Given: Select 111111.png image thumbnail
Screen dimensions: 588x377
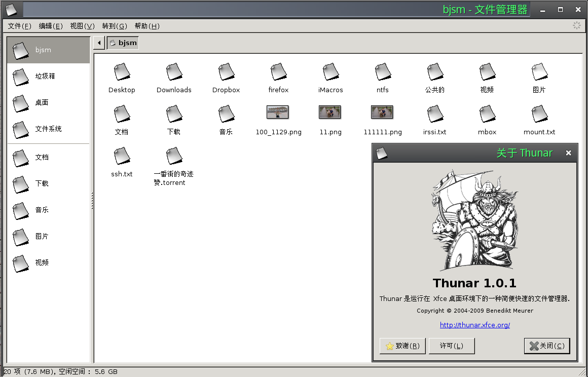Looking at the screenshot, I should pos(382,112).
